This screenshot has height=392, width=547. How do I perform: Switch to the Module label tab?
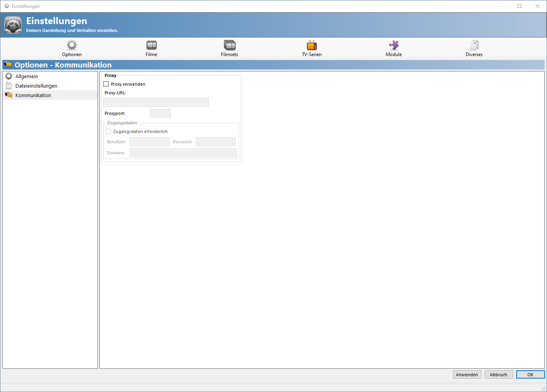pyautogui.click(x=394, y=54)
